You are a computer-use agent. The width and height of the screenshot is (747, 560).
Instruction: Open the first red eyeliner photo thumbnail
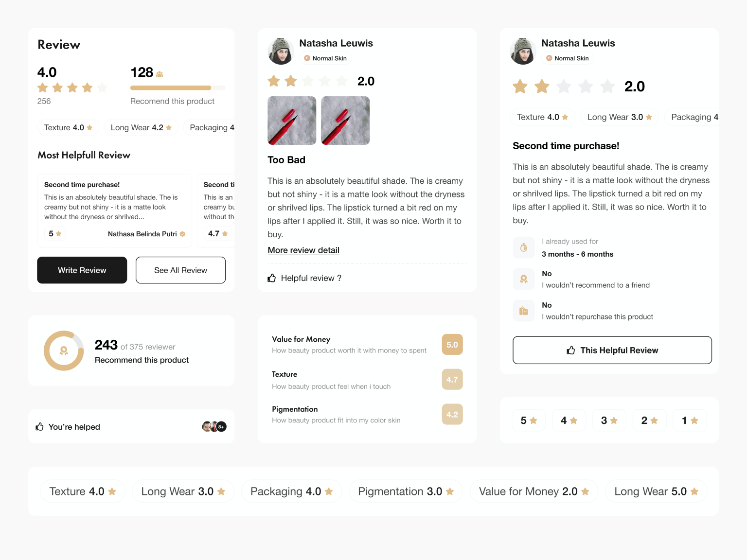[x=292, y=120]
